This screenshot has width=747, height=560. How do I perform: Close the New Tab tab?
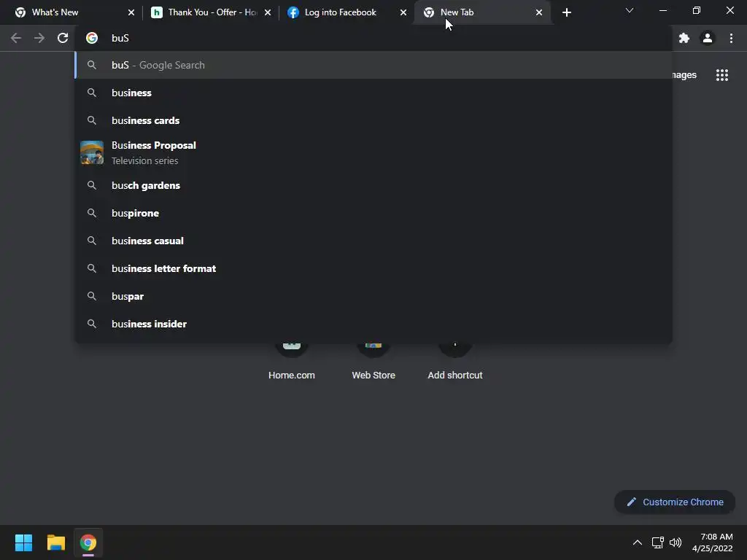click(x=539, y=12)
